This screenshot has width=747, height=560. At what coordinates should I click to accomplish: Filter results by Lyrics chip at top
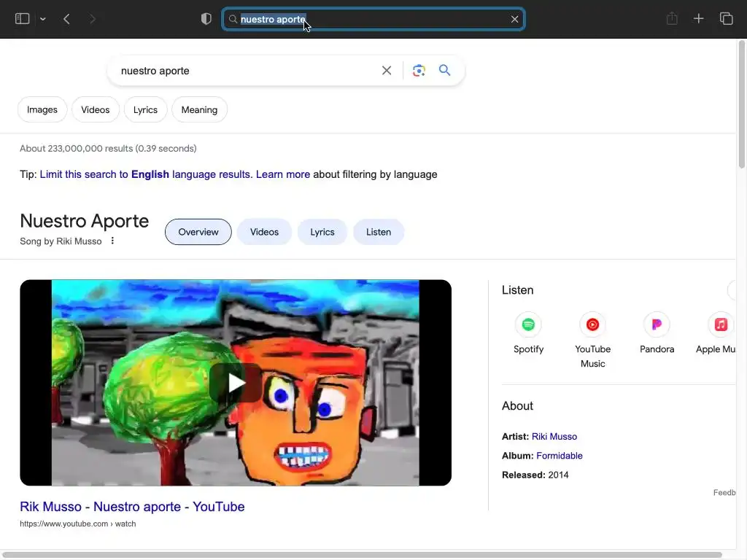coord(145,109)
